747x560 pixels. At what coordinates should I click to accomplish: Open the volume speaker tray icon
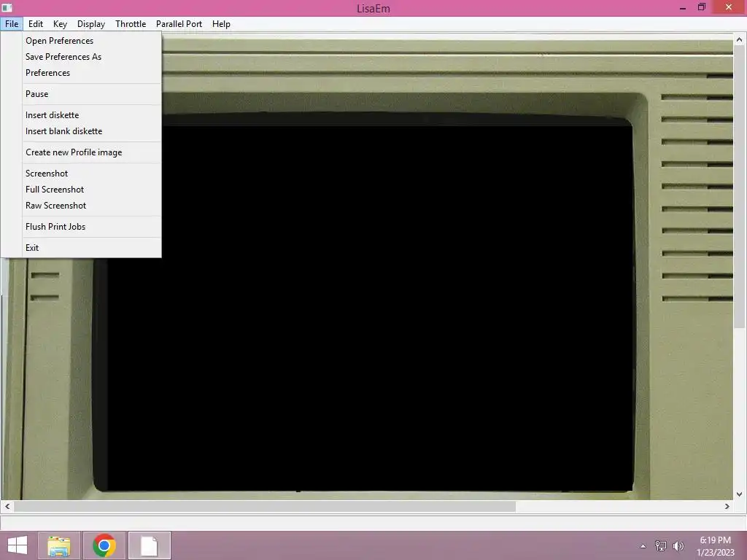tap(678, 546)
